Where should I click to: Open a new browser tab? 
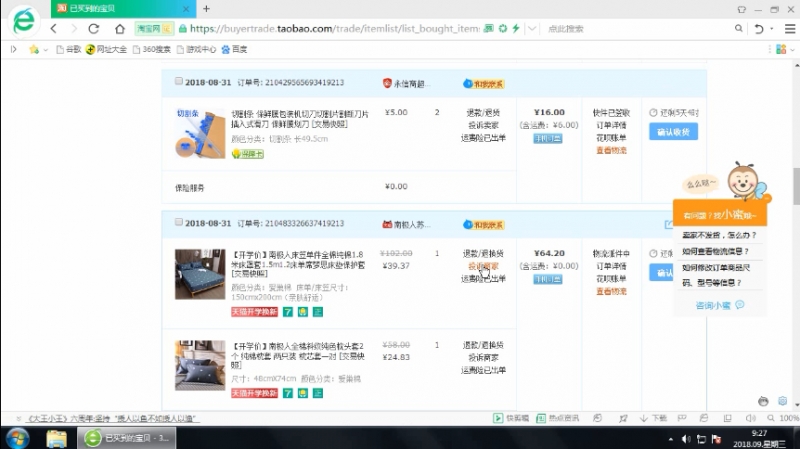coord(206,9)
